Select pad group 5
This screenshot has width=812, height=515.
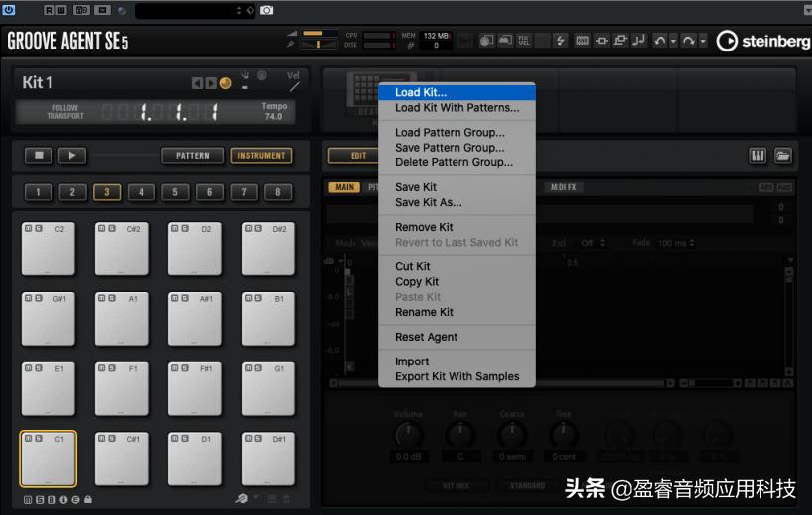(x=175, y=192)
